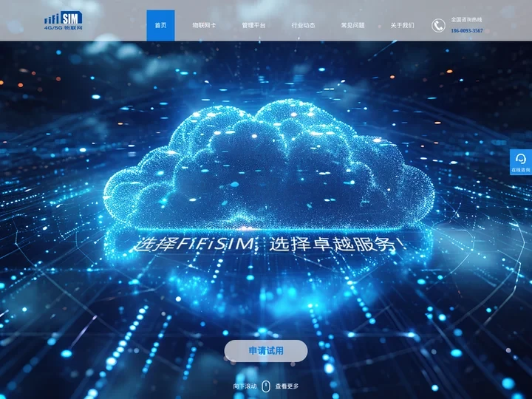Click the 全国咨询热线 label
Screen dimensions: 532x399
pos(466,20)
